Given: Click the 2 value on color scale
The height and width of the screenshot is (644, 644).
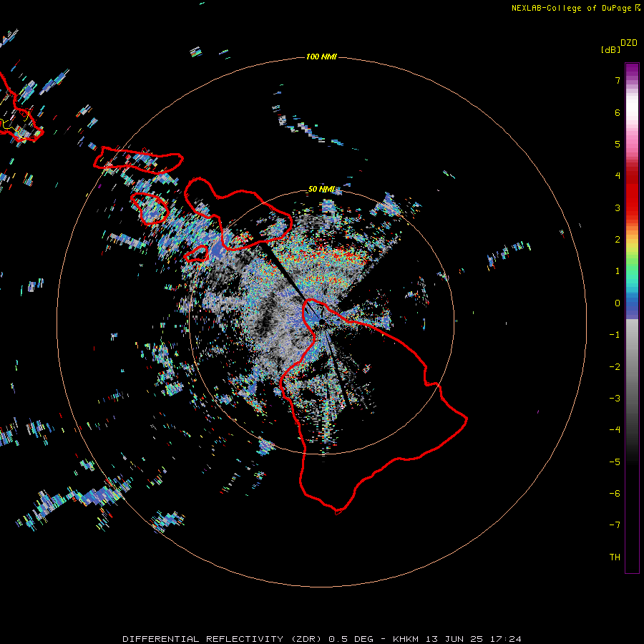Looking at the screenshot, I should click(618, 240).
